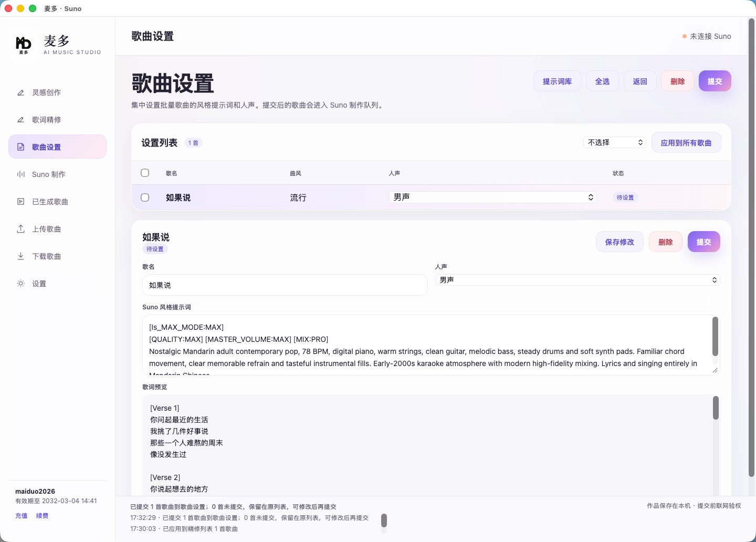This screenshot has height=542, width=756.
Task: Open 已生成歌曲 in the sidebar
Action: tap(57, 202)
